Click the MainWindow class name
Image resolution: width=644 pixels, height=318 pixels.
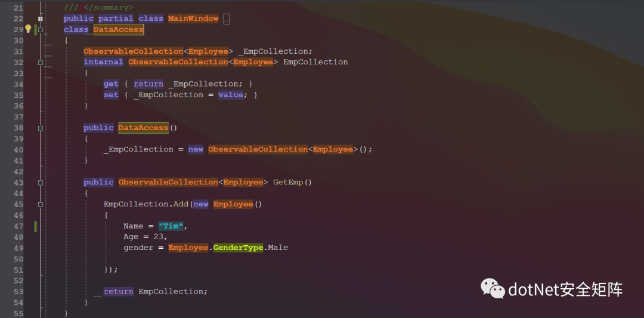(193, 18)
